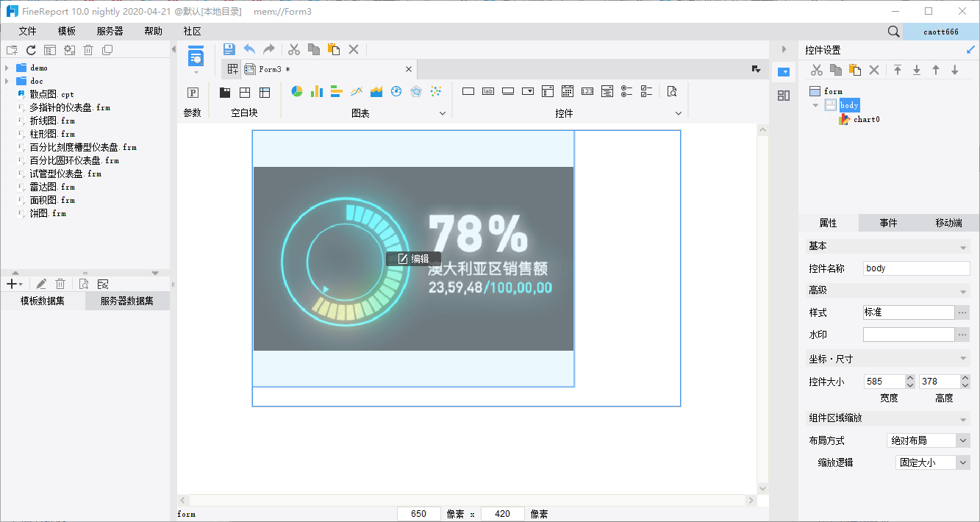Expand the 图表 chart list arrow

443,113
